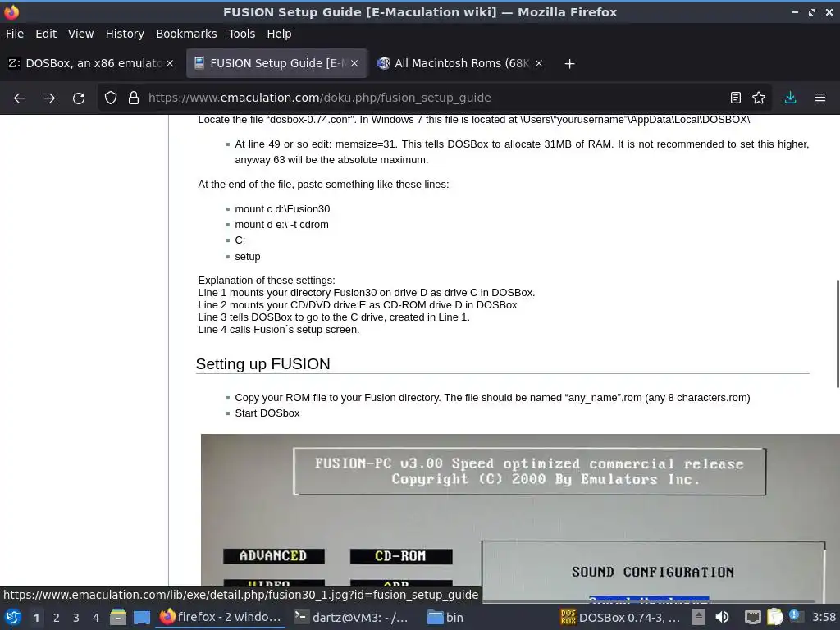Switch to the DOSBox 0.74-3 taskbar entry
Image resolution: width=840 pixels, height=630 pixels.
[620, 617]
